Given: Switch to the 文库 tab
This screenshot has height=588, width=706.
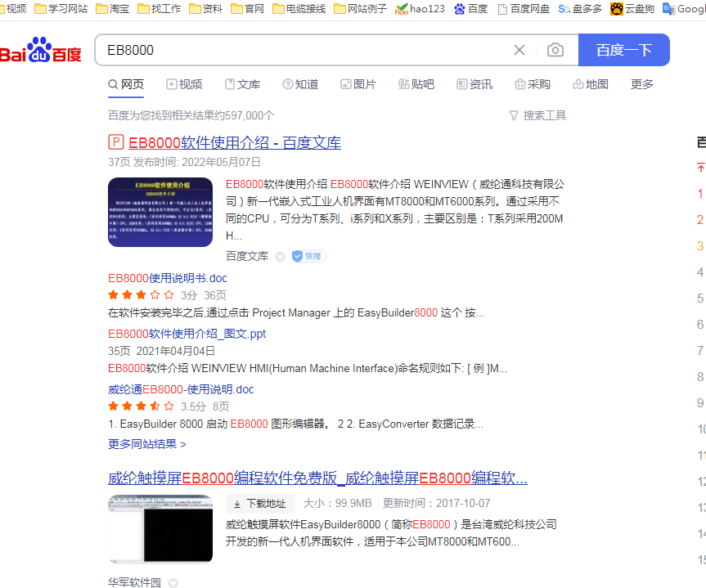Looking at the screenshot, I should (x=242, y=84).
